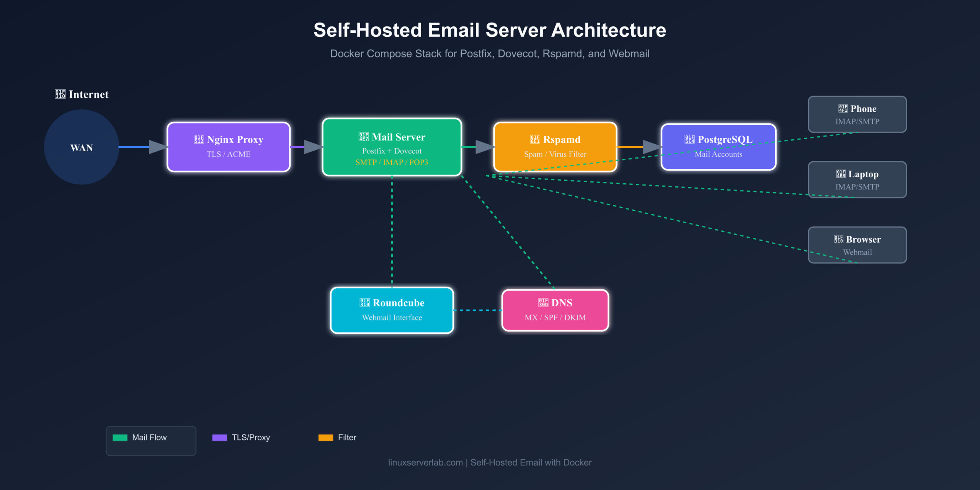Click the arrowhead from Mail Server to Rspamd

(485, 147)
